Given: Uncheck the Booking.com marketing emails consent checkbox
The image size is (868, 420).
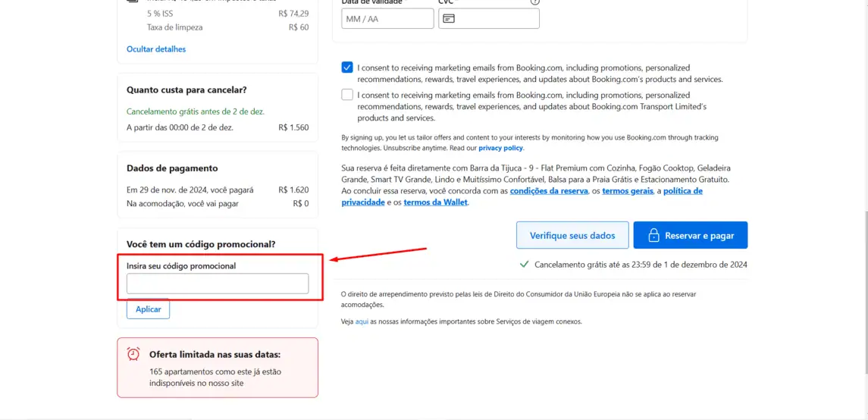Looking at the screenshot, I should click(x=347, y=67).
